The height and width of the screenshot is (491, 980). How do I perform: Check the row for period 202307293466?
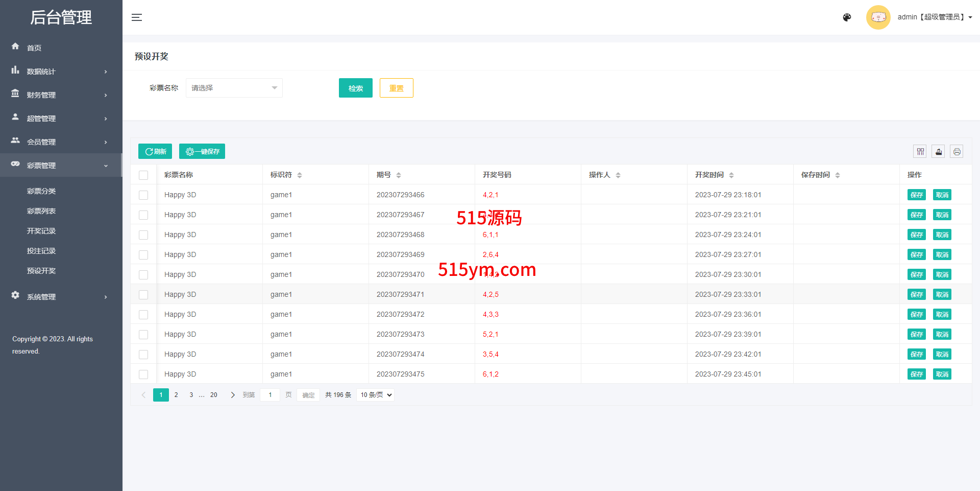(143, 195)
